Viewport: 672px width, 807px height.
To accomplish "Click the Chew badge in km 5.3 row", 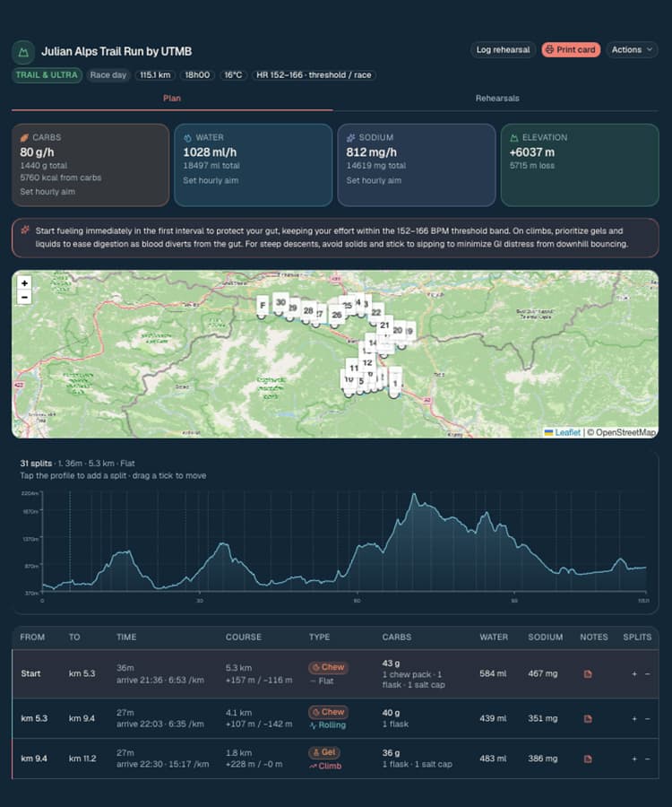I will (329, 712).
